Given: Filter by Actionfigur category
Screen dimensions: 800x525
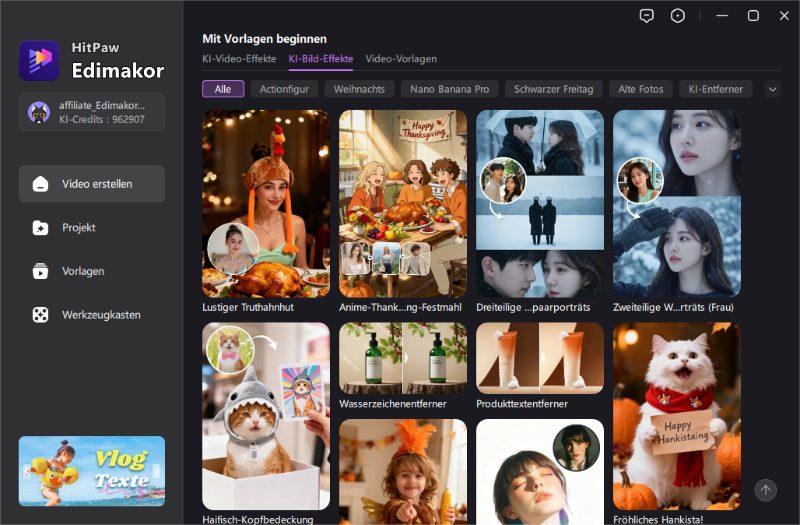Looking at the screenshot, I should [284, 89].
